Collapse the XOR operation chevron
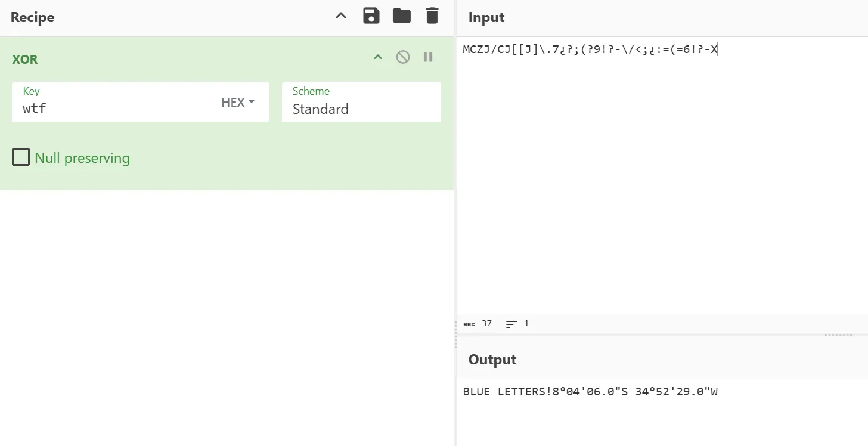This screenshot has width=868, height=446. (x=378, y=57)
